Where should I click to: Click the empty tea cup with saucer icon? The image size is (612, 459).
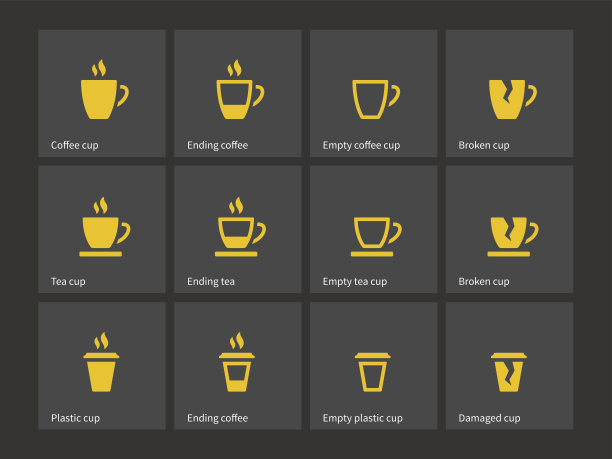(x=376, y=237)
